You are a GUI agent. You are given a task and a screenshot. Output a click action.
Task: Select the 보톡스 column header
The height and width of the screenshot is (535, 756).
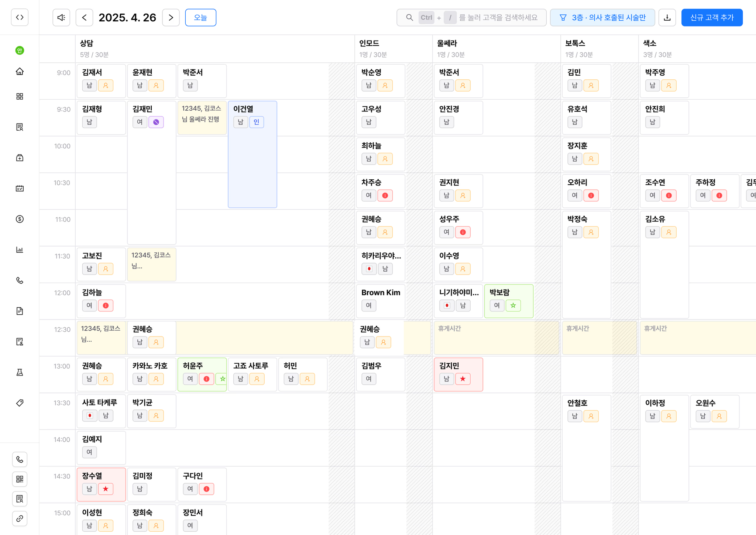coord(575,43)
